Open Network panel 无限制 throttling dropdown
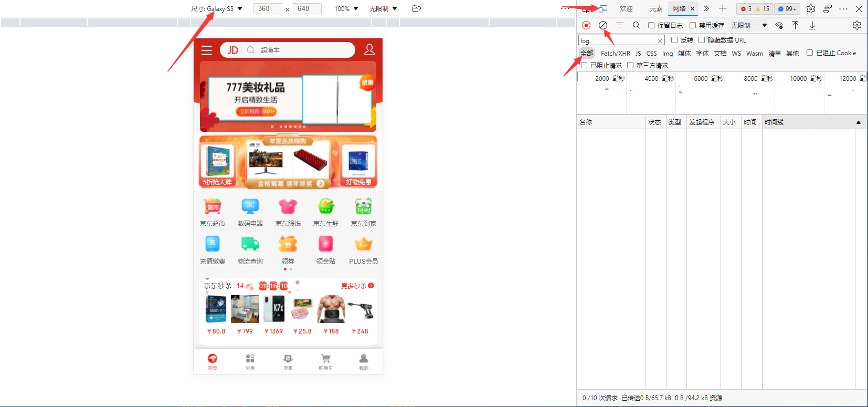Screen dimensions: 868x407 [749, 25]
